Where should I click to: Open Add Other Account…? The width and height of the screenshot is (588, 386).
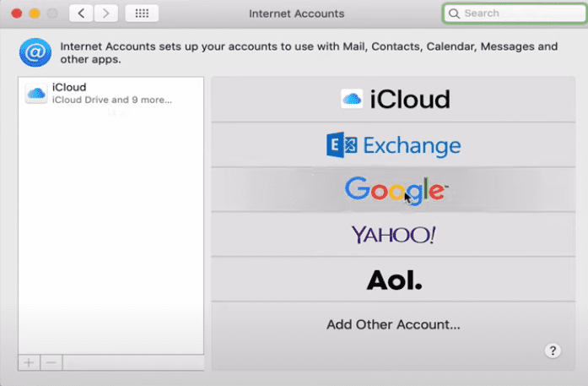pyautogui.click(x=395, y=324)
